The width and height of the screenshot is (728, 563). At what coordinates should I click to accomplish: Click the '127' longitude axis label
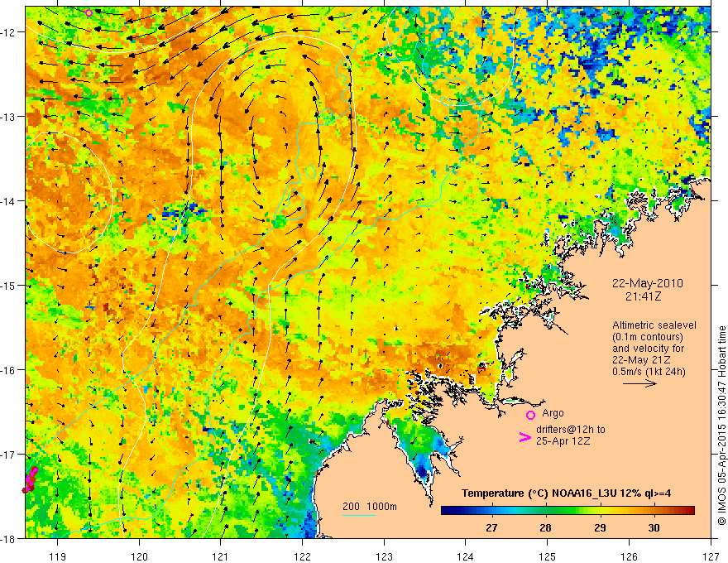point(711,556)
